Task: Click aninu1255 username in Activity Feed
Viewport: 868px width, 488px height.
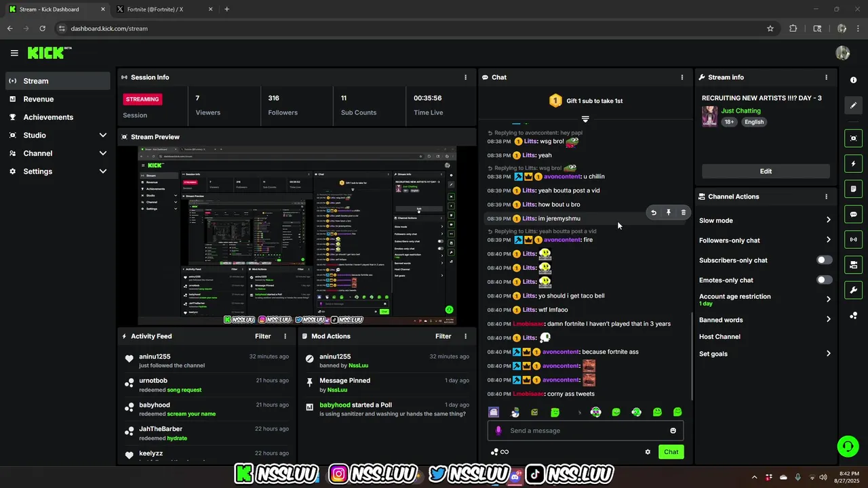Action: pyautogui.click(x=155, y=357)
